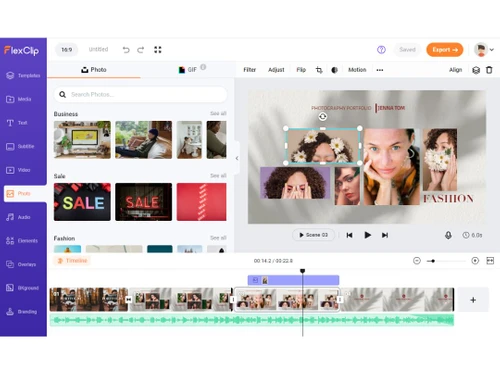Open the Audio sidebar section
This screenshot has height=375, width=500.
pyautogui.click(x=18, y=217)
